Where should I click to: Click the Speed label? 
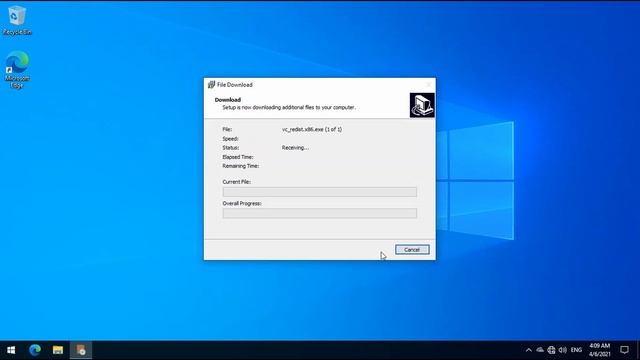point(231,139)
